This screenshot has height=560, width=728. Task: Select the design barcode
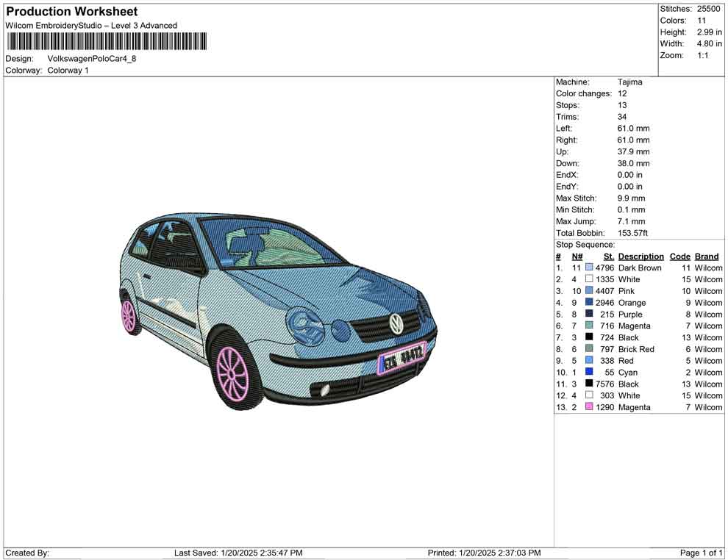(107, 40)
